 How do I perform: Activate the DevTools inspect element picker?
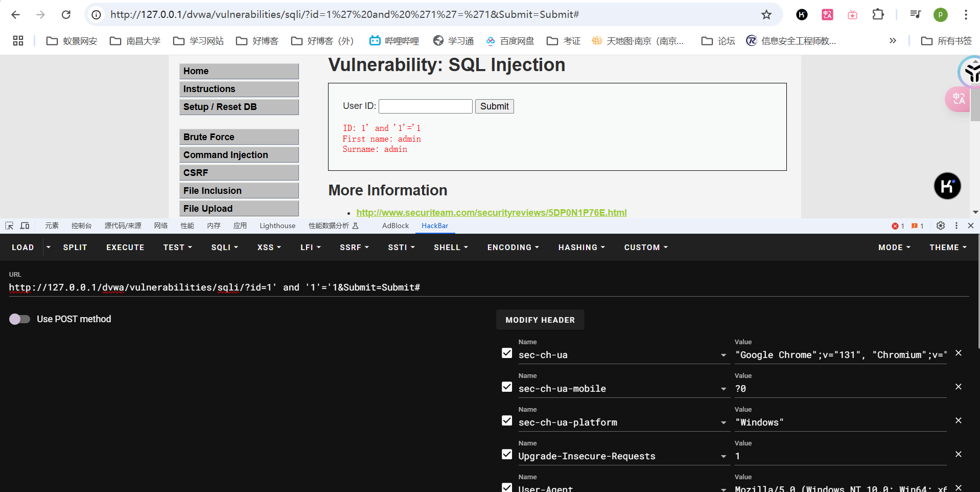pyautogui.click(x=9, y=226)
